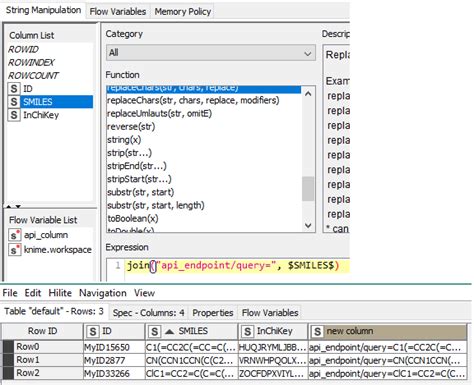Image resolution: width=474 pixels, height=385 pixels.
Task: Expand the Column List panel down arrow
Action: (18, 207)
